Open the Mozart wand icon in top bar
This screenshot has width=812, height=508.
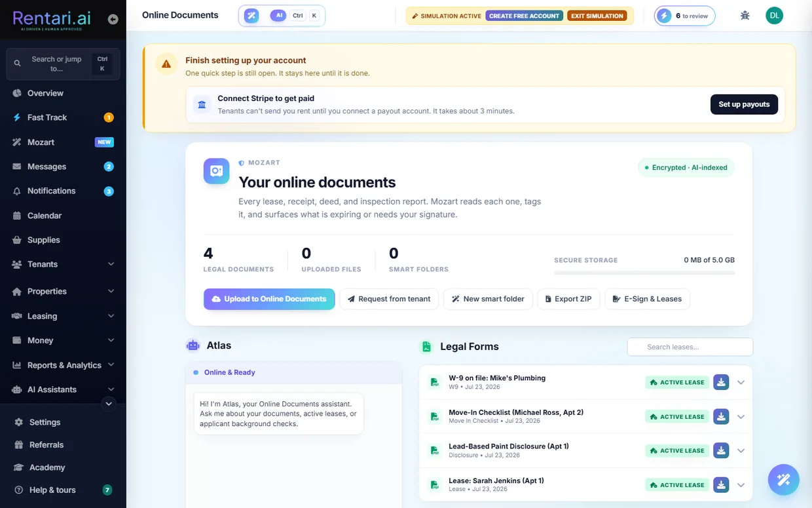(251, 16)
